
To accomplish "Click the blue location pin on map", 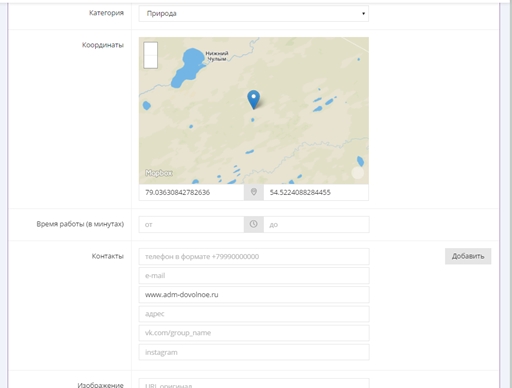I will point(254,100).
